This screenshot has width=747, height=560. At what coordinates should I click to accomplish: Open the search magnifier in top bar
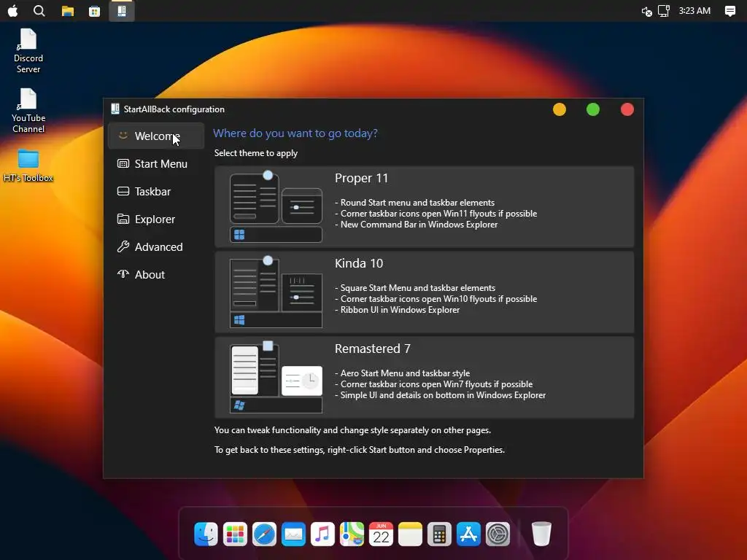pos(39,10)
